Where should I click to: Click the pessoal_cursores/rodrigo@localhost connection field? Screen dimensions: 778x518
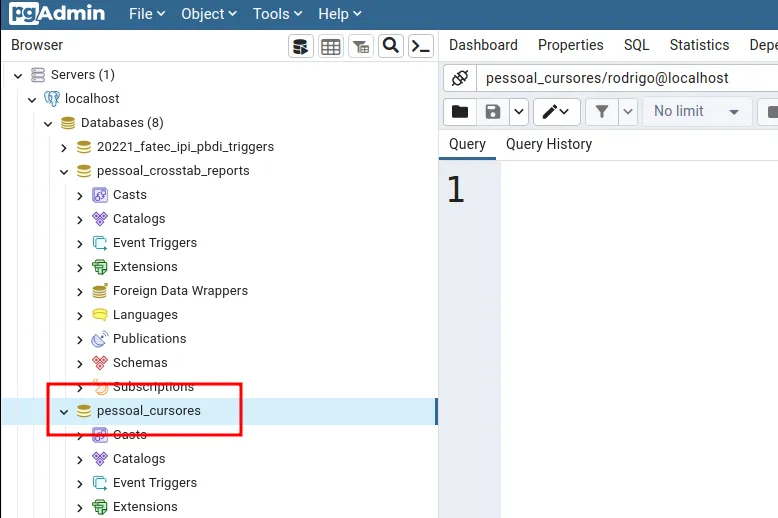(627, 78)
